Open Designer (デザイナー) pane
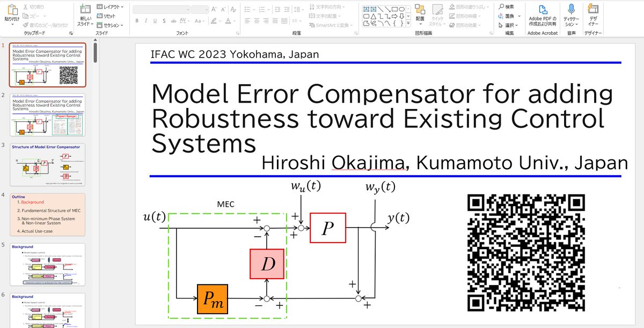Screen dimensions: 644x328 coord(592,14)
